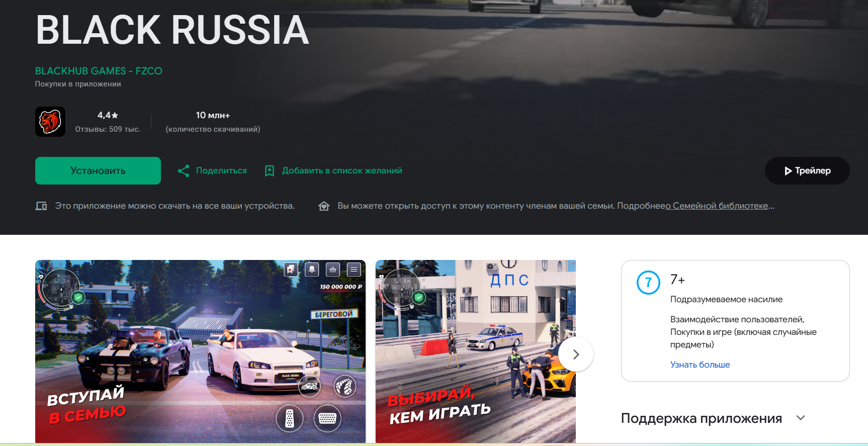Click the 4,4 star rating value
This screenshot has height=446, width=868.
point(108,115)
